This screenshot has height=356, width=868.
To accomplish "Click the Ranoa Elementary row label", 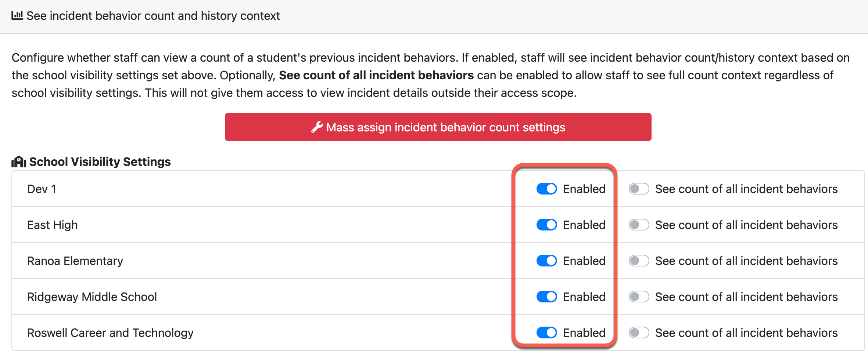I will (x=75, y=261).
